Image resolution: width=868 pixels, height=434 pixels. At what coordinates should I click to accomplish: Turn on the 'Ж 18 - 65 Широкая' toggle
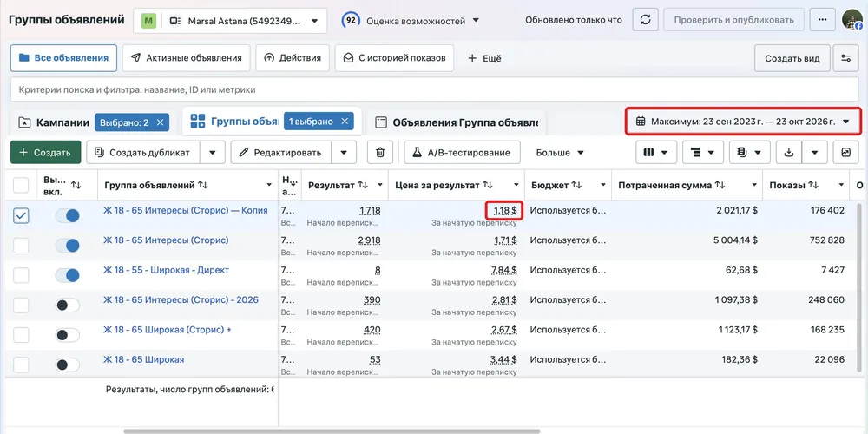pyautogui.click(x=67, y=365)
